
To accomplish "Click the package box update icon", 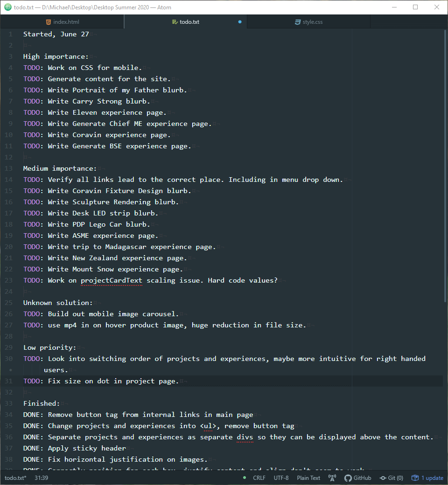I will point(414,478).
